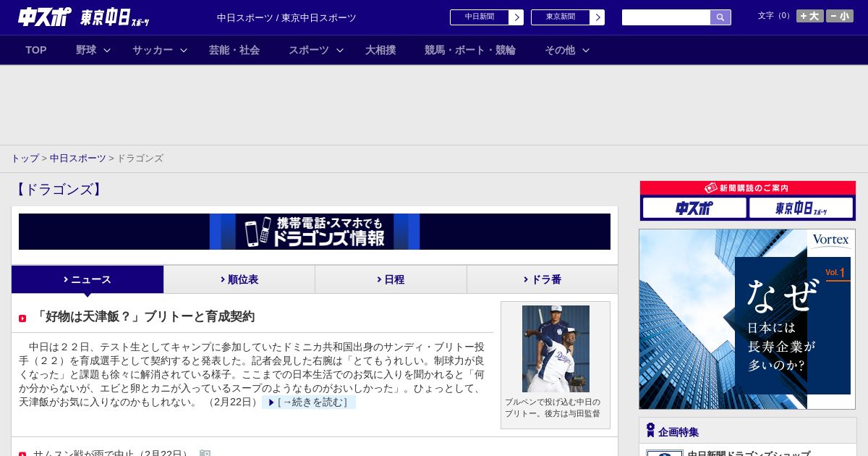This screenshot has width=868, height=456.
Task: Click the 企画特集 section heading
Action: point(678,432)
